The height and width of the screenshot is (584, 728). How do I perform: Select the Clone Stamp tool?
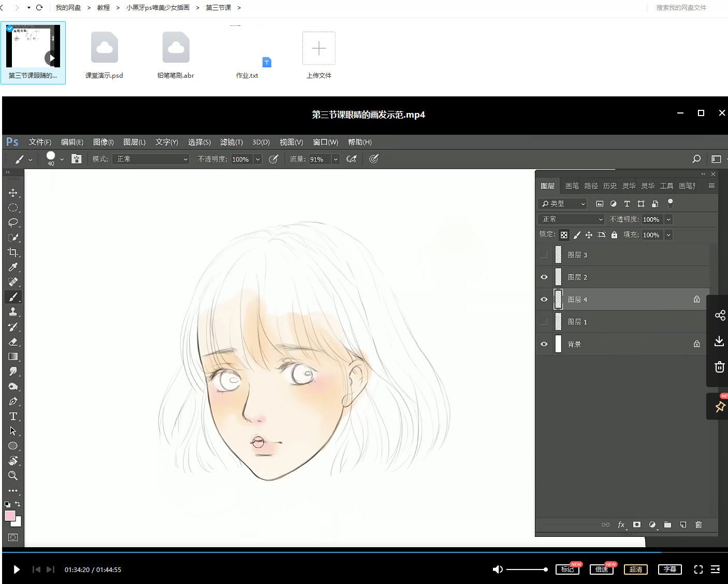(x=13, y=311)
